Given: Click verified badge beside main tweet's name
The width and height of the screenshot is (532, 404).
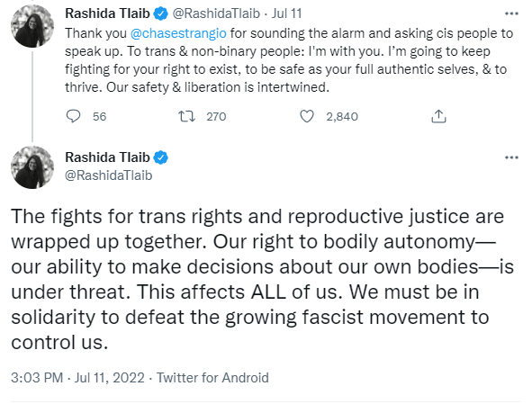Looking at the screenshot, I should point(161,157).
